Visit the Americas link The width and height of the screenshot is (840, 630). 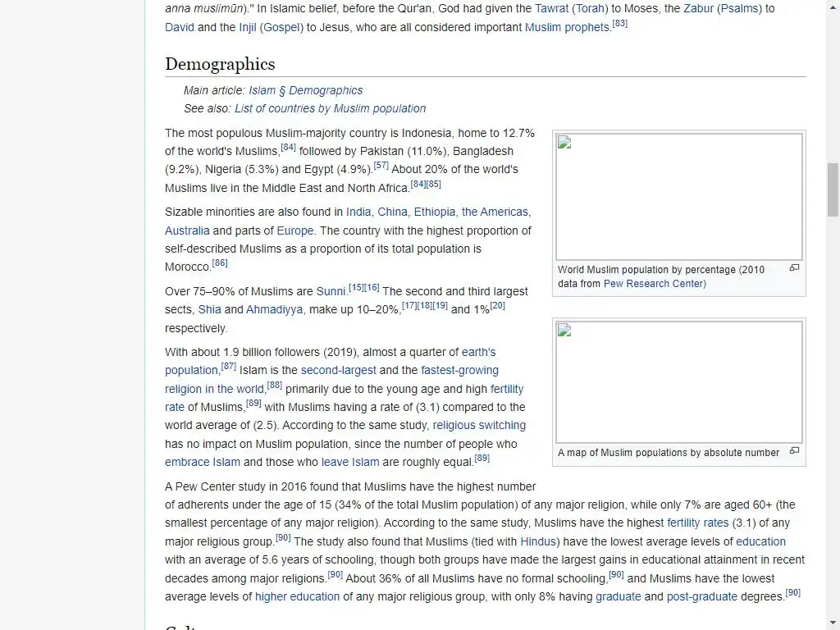pos(495,212)
